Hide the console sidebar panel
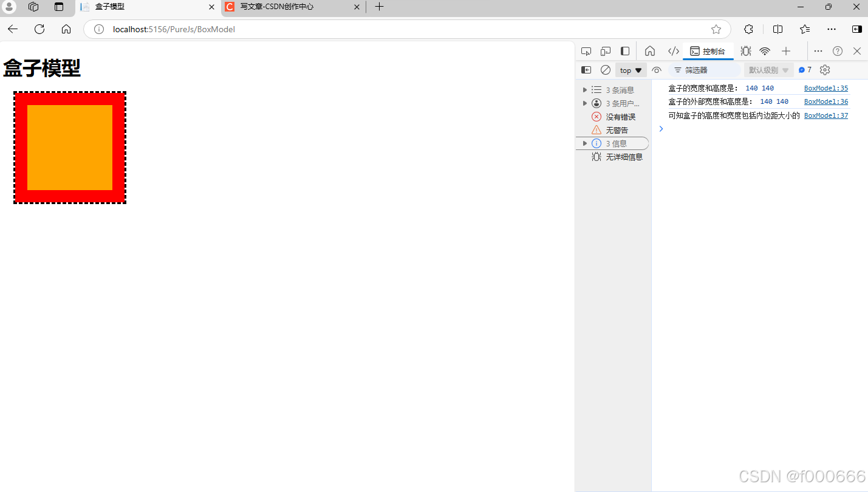The height and width of the screenshot is (492, 868). click(586, 70)
